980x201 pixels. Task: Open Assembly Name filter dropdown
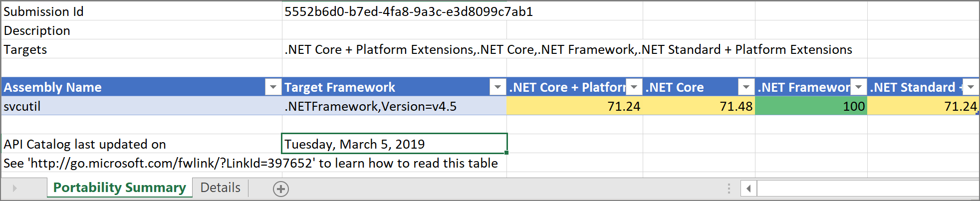pos(272,87)
